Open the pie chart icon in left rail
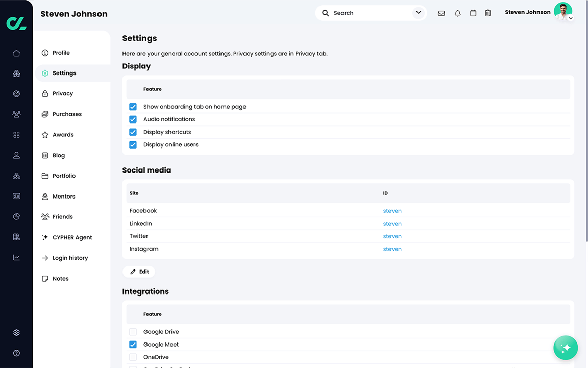Image resolution: width=588 pixels, height=368 pixels. [x=16, y=216]
